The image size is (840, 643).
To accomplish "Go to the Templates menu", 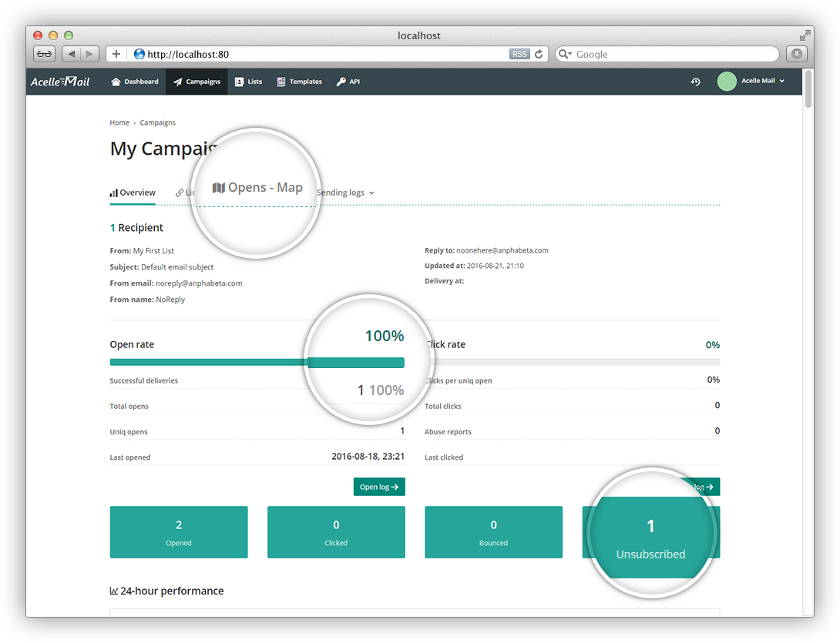I will coord(299,82).
